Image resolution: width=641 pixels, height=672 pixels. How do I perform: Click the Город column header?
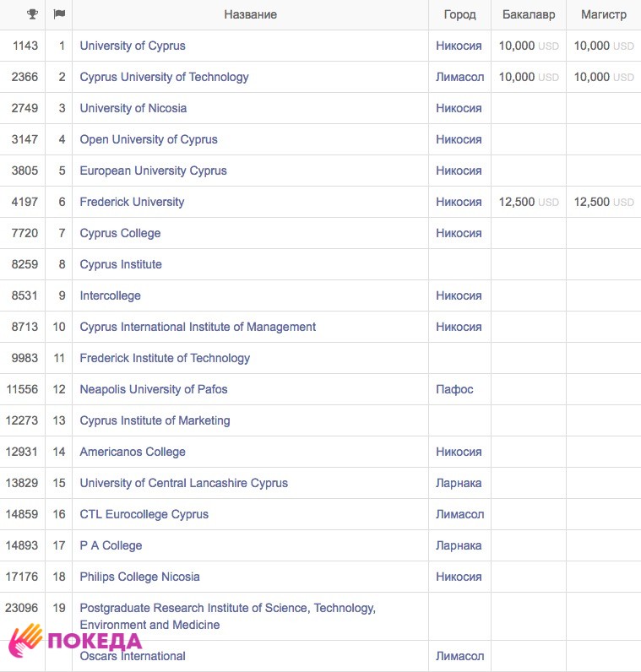[459, 14]
